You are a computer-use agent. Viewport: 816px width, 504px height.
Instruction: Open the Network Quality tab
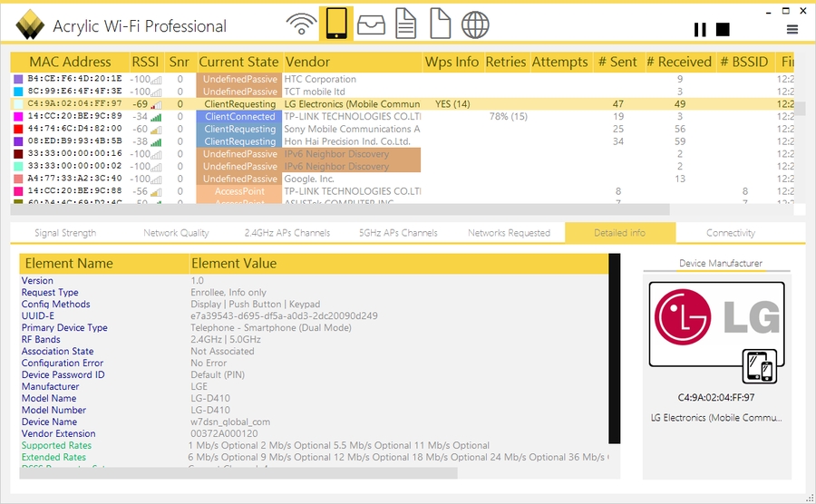click(176, 233)
